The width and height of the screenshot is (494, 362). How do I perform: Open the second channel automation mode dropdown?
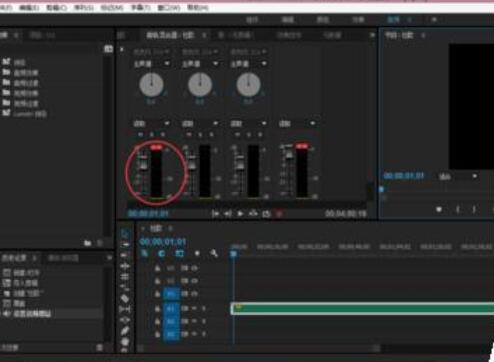click(200, 124)
